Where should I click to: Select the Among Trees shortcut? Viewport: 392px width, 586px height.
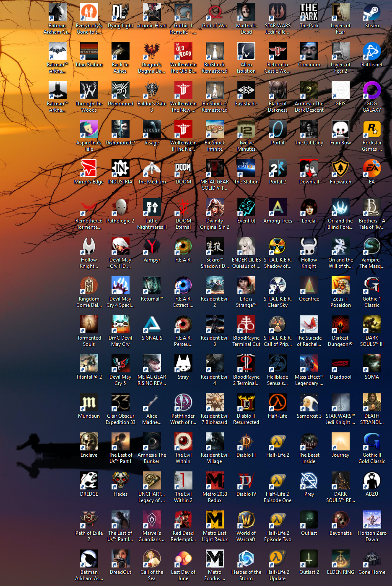(278, 207)
